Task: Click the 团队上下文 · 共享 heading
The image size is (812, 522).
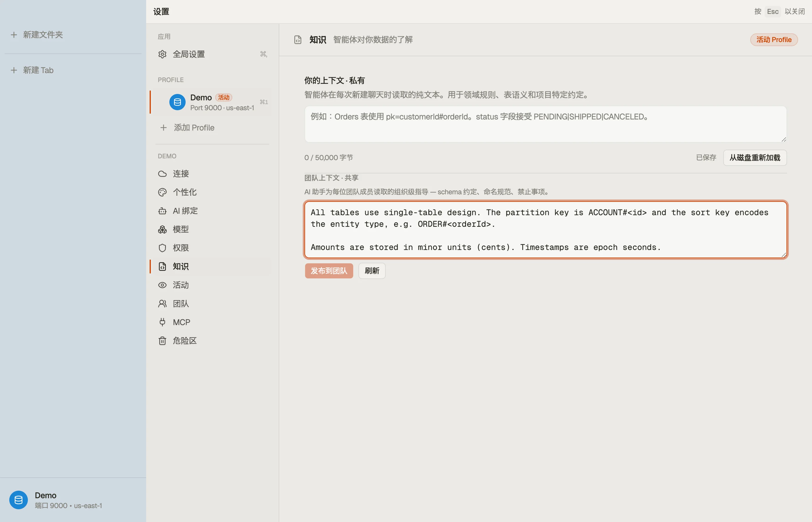Action: click(x=331, y=178)
